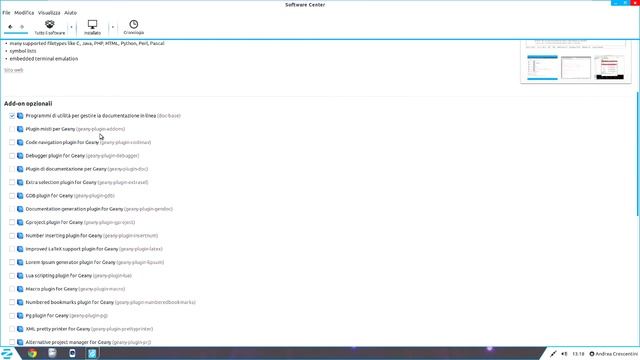Check the Extra selection plugin for Geany
Viewport: 640px width, 360px height.
click(x=12, y=182)
